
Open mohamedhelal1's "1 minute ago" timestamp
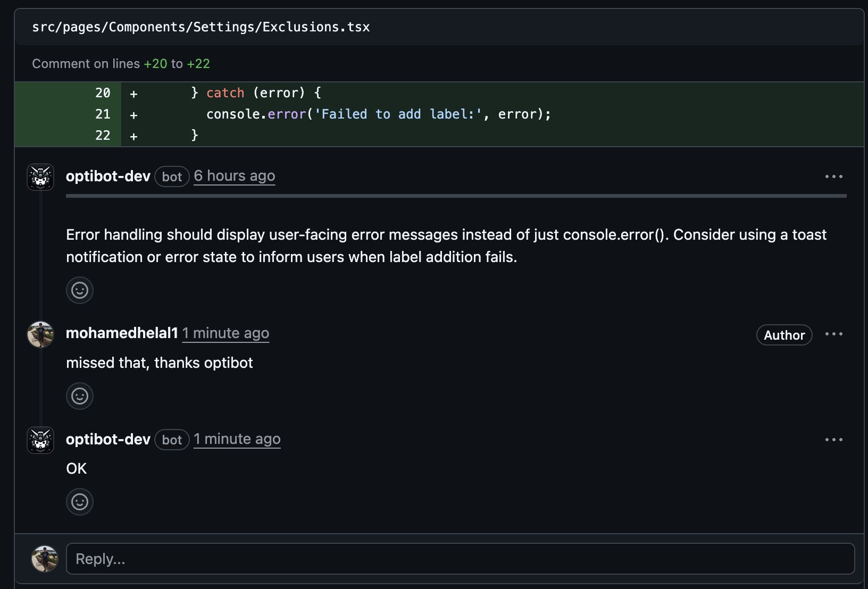click(226, 333)
